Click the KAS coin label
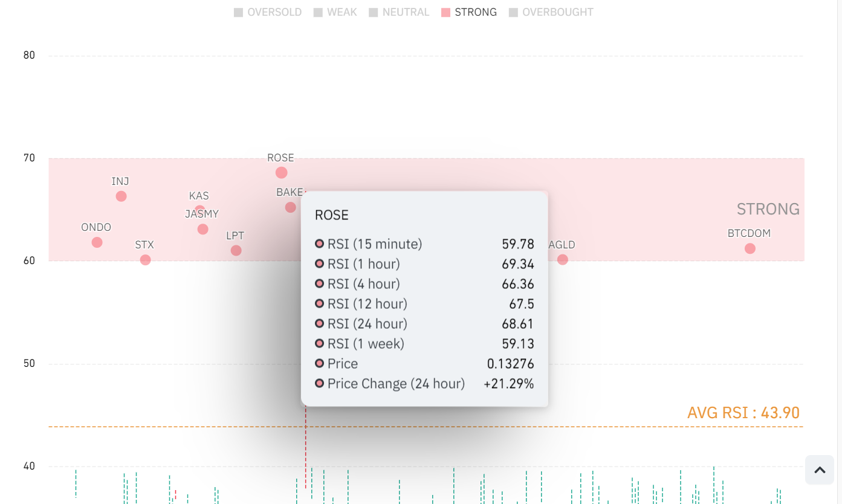842x504 pixels. click(199, 196)
